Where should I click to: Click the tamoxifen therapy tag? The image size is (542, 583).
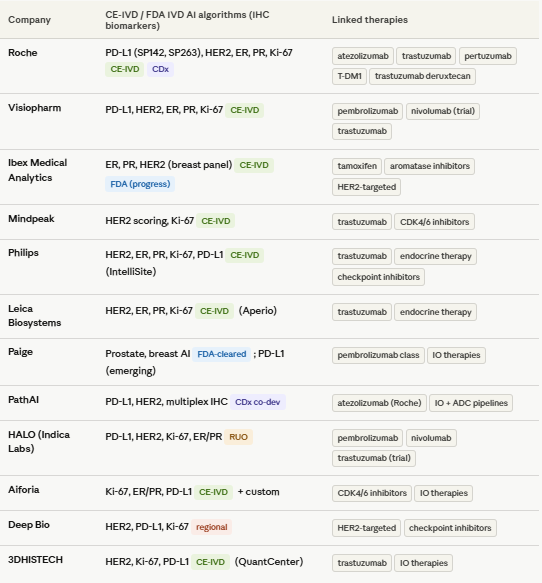357,166
